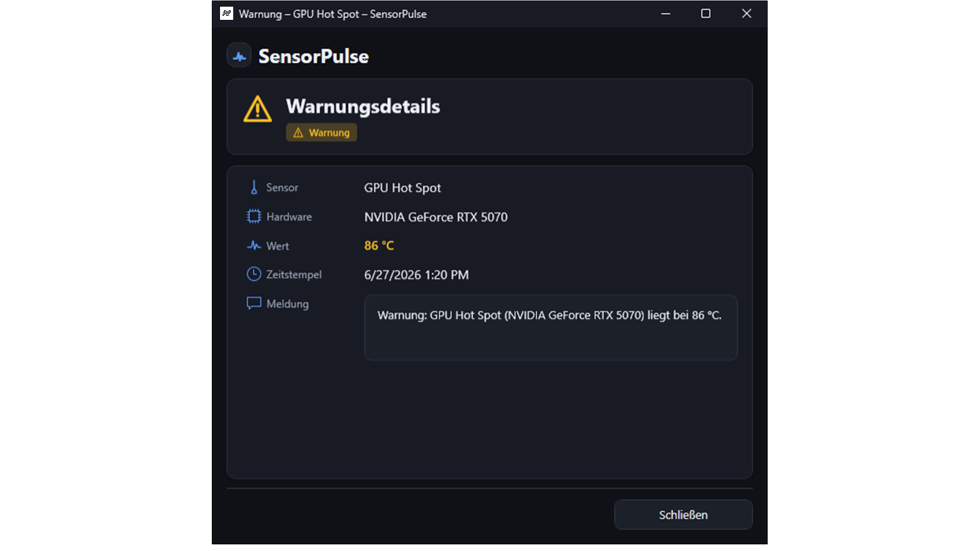Click the 'Sensor' field label
This screenshot has height=551, width=980.
click(282, 187)
